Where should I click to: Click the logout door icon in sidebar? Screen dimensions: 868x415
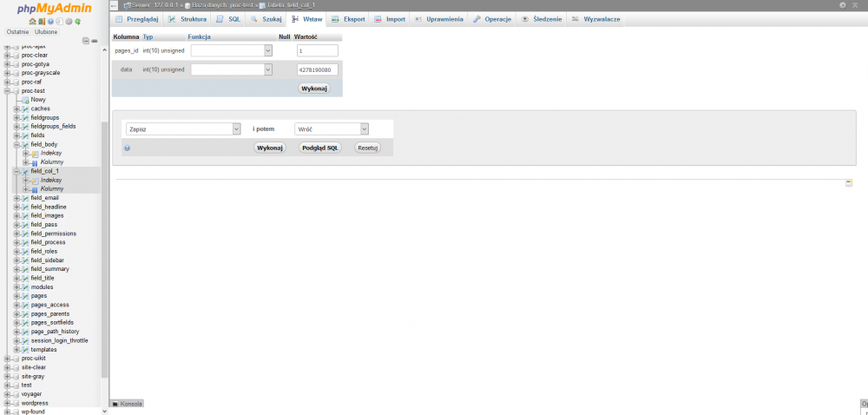point(42,22)
